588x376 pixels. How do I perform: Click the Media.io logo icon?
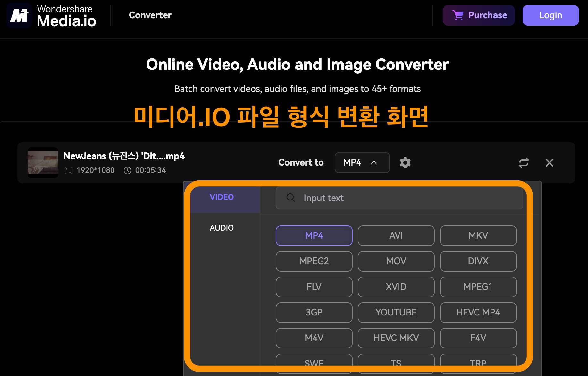click(x=19, y=15)
